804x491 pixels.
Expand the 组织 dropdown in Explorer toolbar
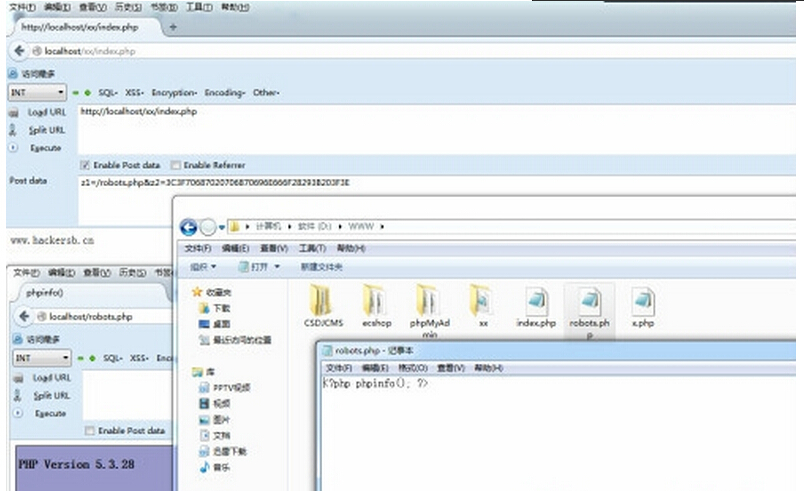pos(205,267)
